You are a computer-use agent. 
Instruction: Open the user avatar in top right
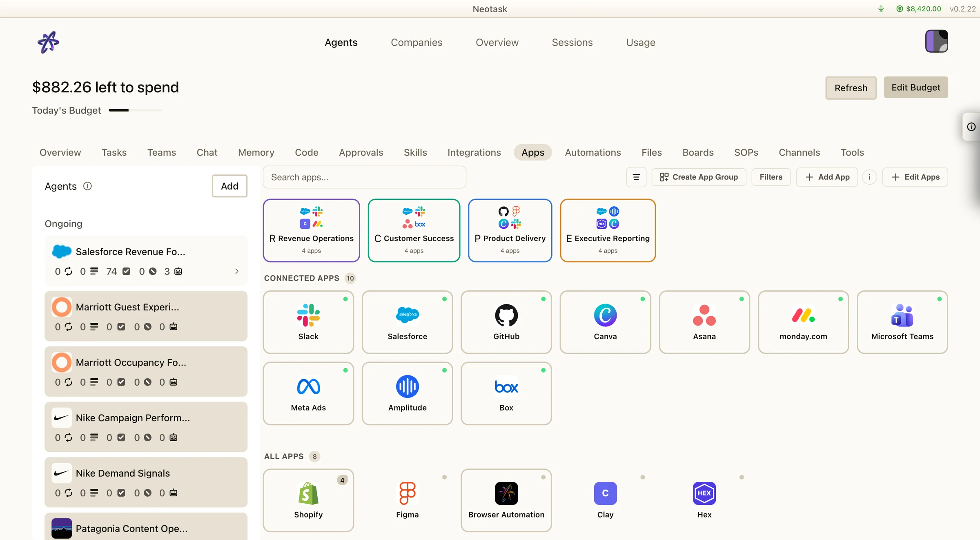pyautogui.click(x=936, y=41)
